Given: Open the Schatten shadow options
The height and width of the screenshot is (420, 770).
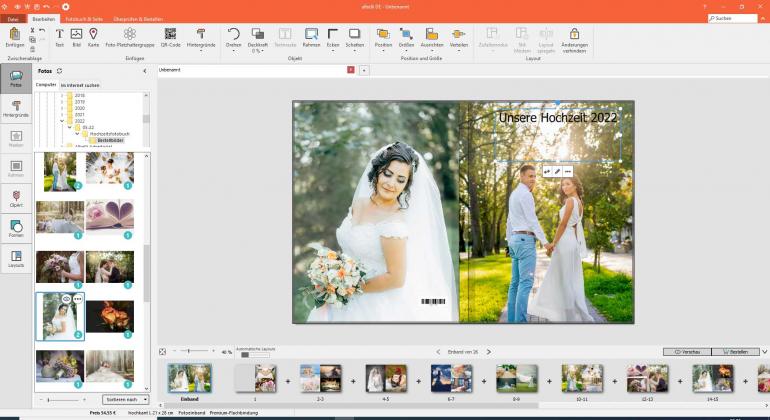Looking at the screenshot, I should tap(355, 39).
